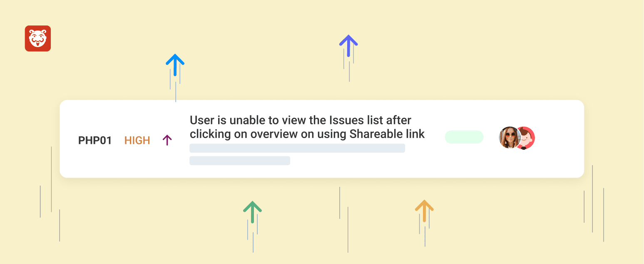Click the longer gray placeholder bar
The height and width of the screenshot is (264, 644).
(x=297, y=148)
